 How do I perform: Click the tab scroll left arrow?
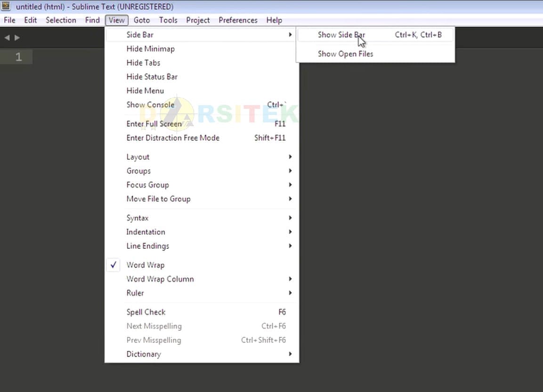[7, 37]
